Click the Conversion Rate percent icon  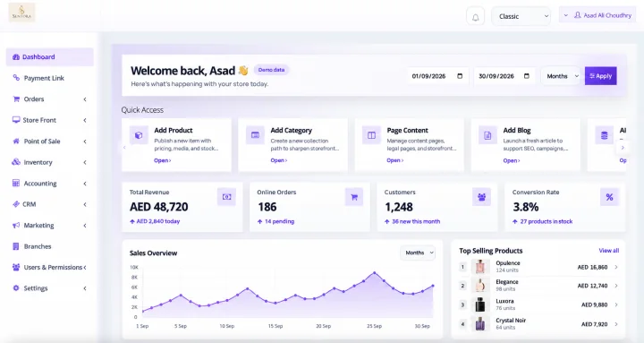(609, 197)
